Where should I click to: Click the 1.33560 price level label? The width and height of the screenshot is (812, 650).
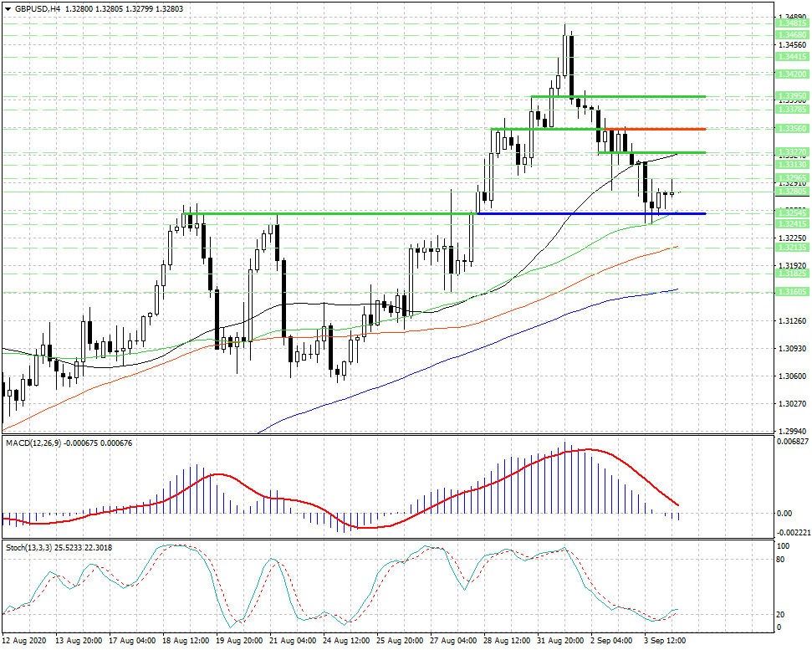point(792,129)
